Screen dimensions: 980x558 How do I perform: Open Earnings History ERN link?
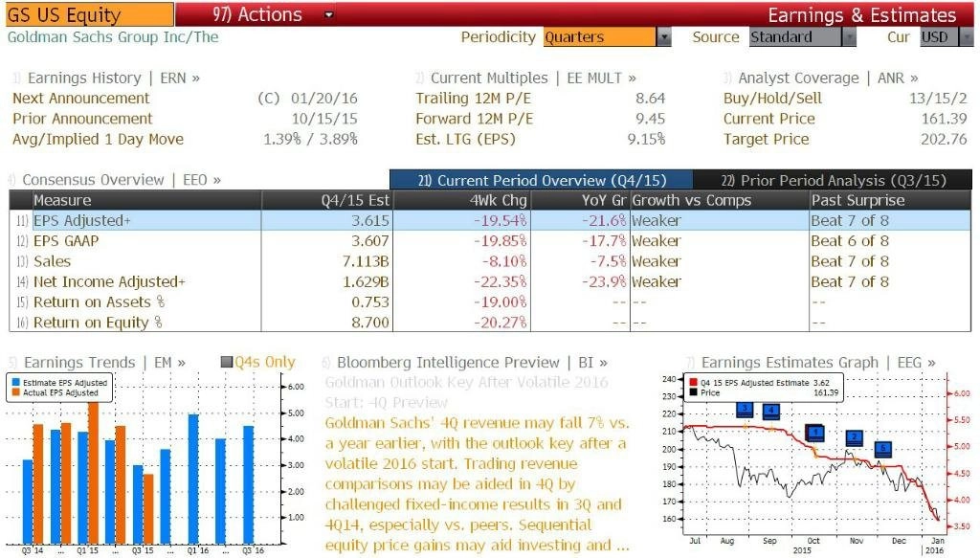114,78
